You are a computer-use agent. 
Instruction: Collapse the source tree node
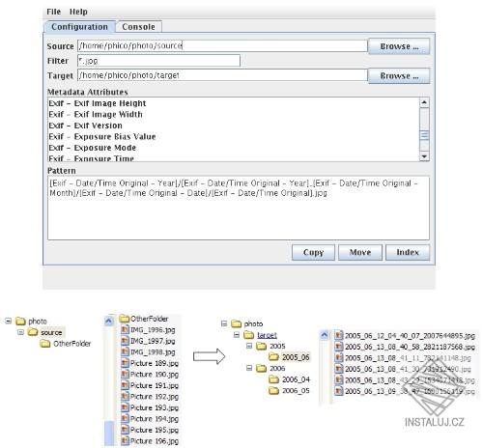pyautogui.click(x=20, y=332)
